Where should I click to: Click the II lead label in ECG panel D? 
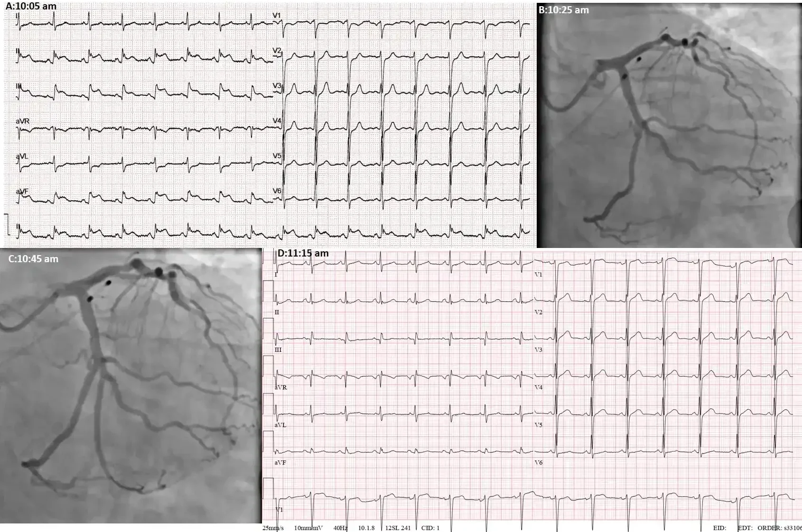click(277, 312)
